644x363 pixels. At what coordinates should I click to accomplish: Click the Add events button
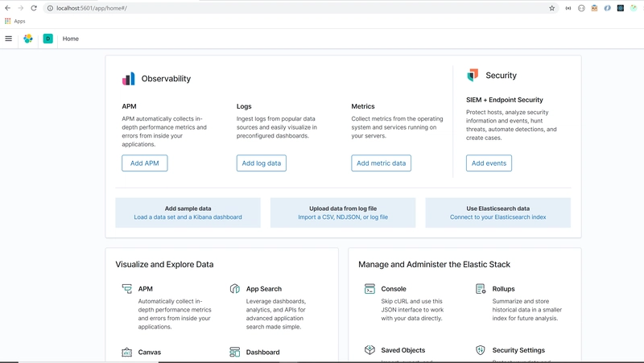(x=489, y=163)
